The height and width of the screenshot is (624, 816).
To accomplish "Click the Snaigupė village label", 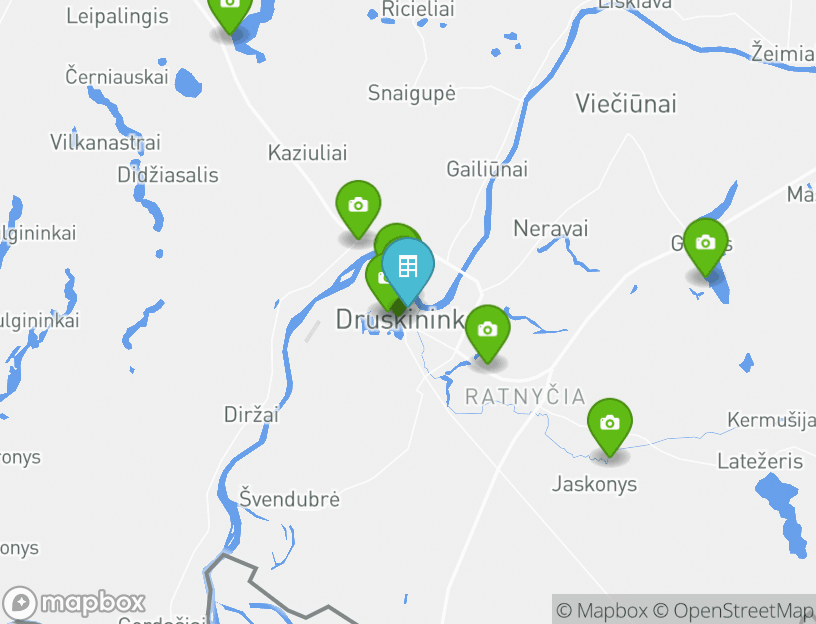I will [x=412, y=94].
